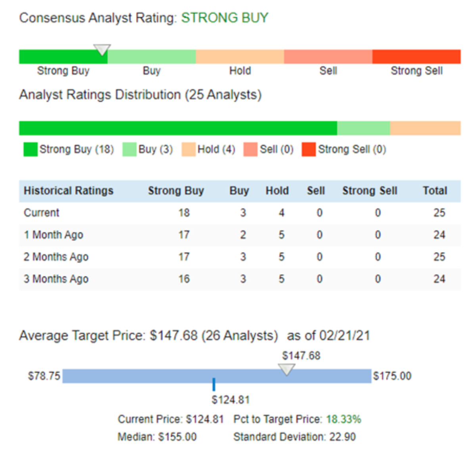Select the 3 Months Ago table row
This screenshot has width=476, height=459.
coord(240,279)
